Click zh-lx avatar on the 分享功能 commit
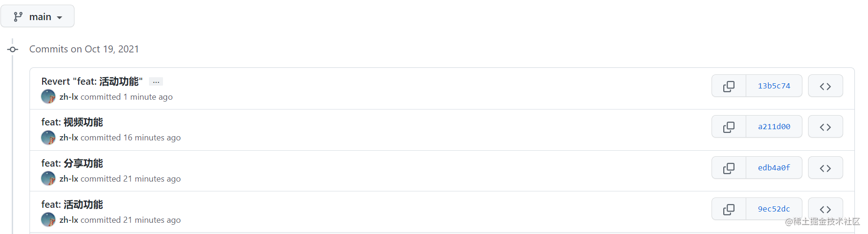The height and width of the screenshot is (234, 868). [x=48, y=178]
